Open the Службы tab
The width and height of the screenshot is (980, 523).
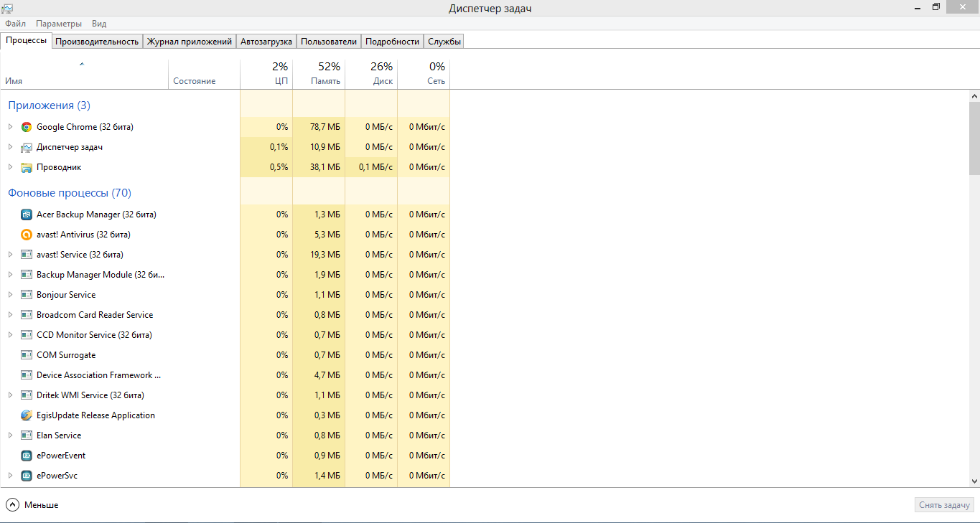[x=444, y=42]
